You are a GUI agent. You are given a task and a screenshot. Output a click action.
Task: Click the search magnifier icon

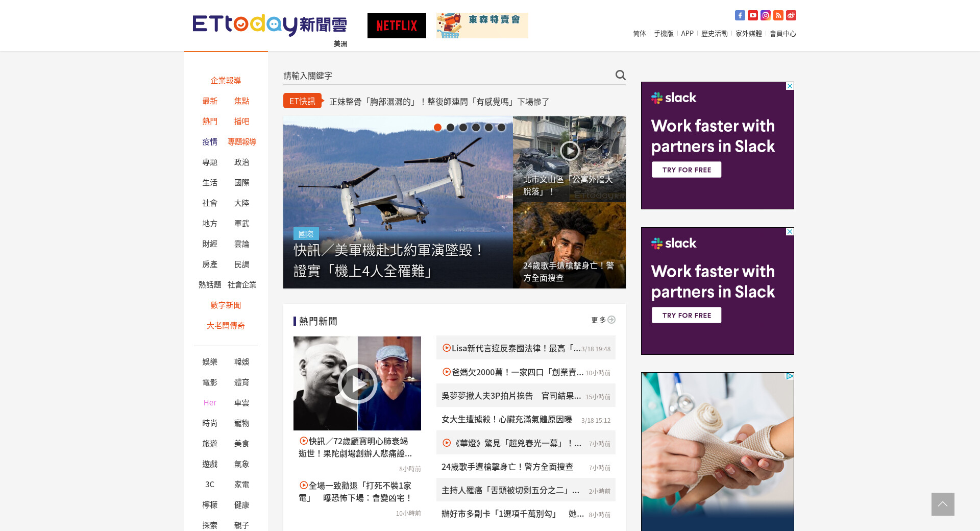tap(620, 75)
